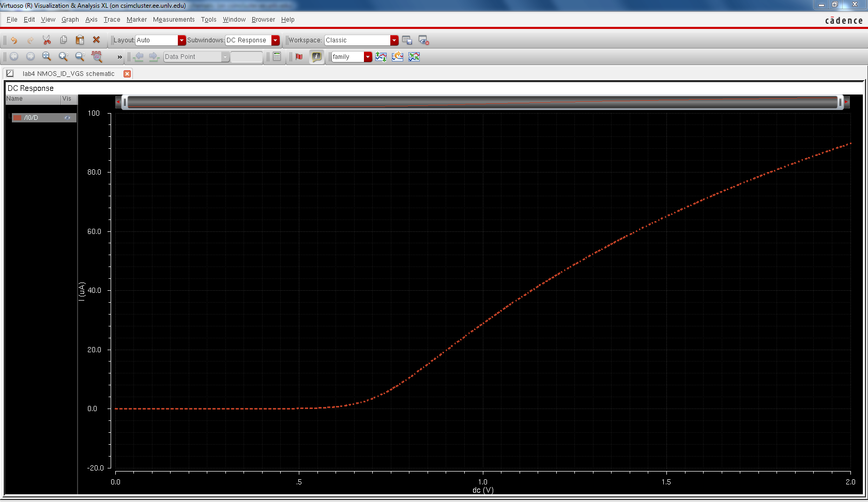
Task: Click the Zoom bus waveform icon
Action: [97, 56]
